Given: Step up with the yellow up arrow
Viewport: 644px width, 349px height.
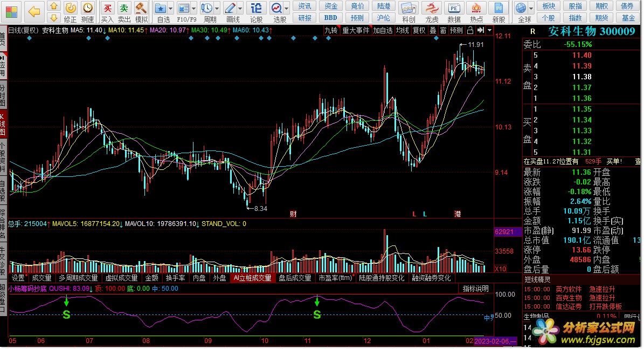Looking at the screenshot, I should click(54, 6).
